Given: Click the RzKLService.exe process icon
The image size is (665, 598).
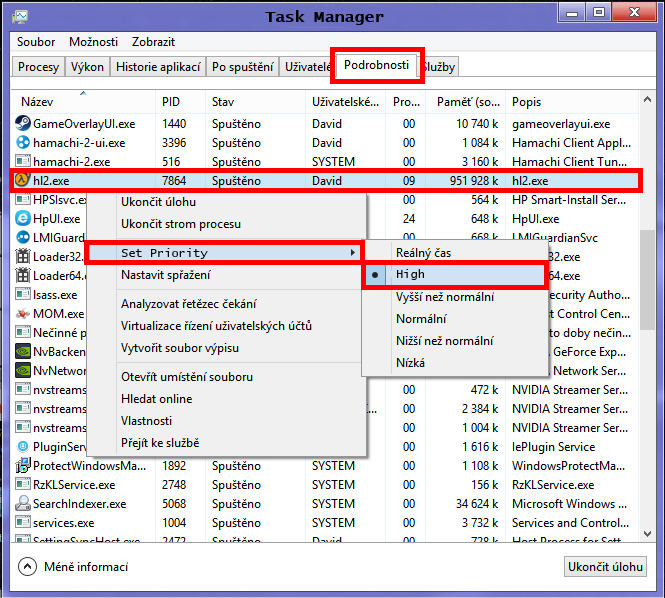Looking at the screenshot, I should click(22, 484).
